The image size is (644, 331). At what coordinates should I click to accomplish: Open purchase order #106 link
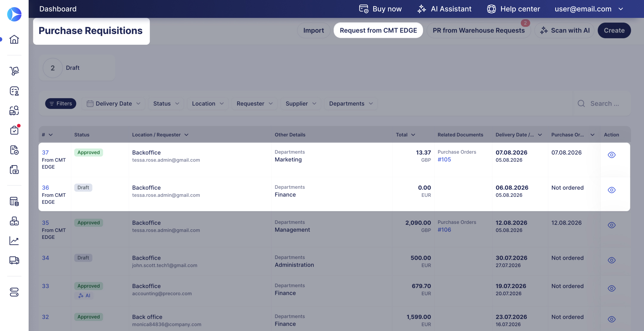[x=444, y=230]
